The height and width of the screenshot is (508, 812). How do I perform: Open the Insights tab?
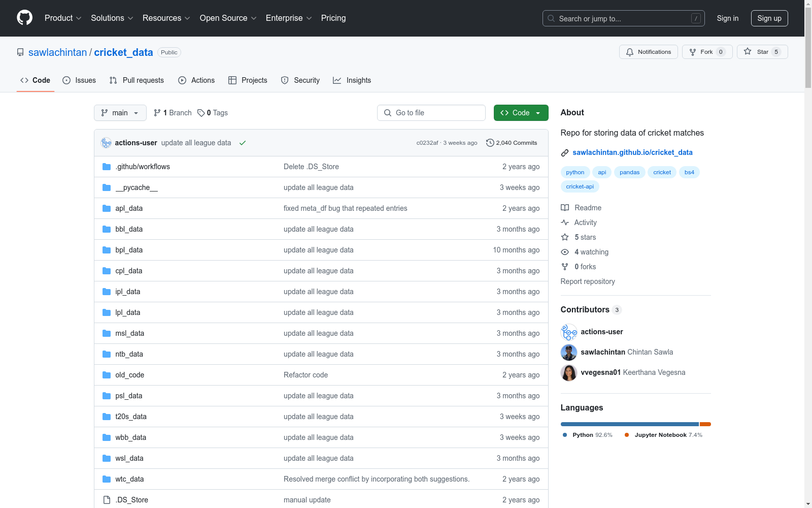tap(352, 80)
